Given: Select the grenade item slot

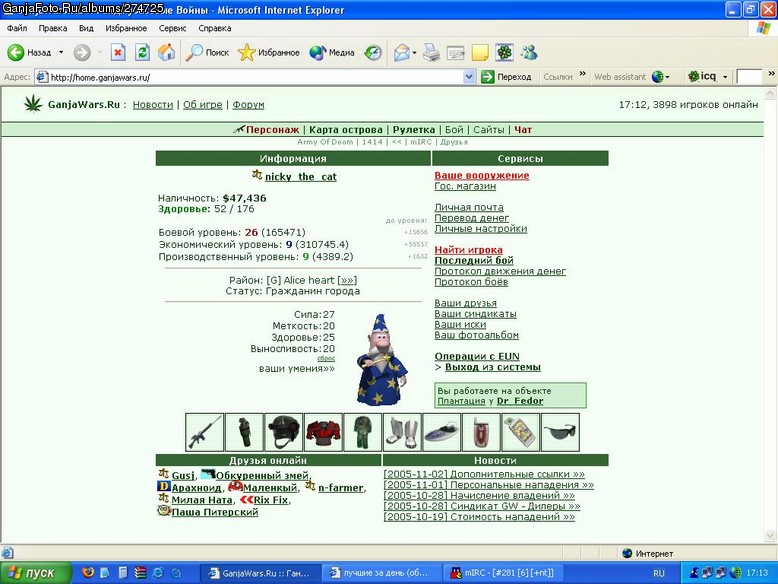Looking at the screenshot, I should tap(244, 432).
